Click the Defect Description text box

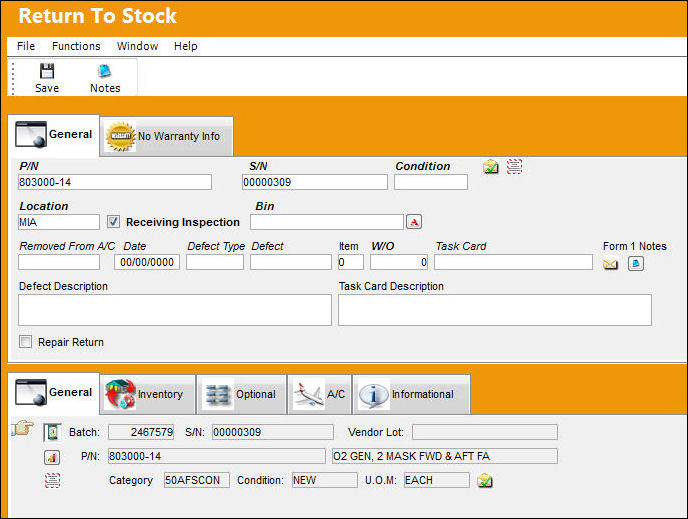[x=175, y=310]
